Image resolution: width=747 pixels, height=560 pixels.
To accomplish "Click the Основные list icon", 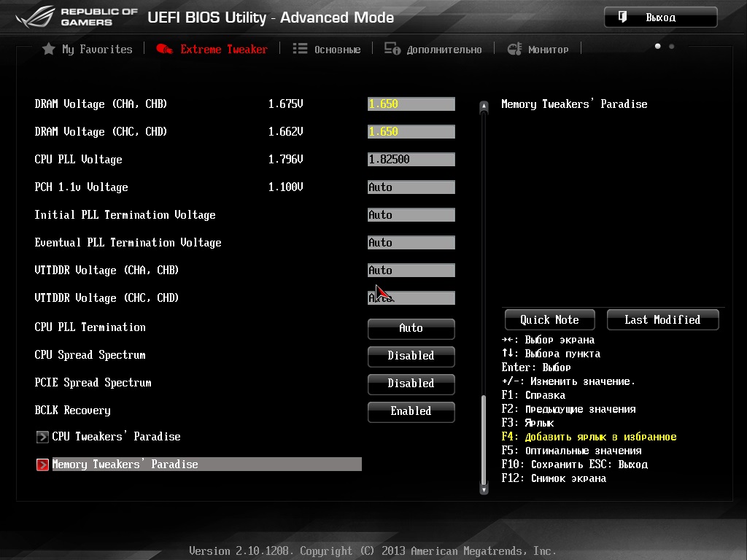I will [x=300, y=49].
